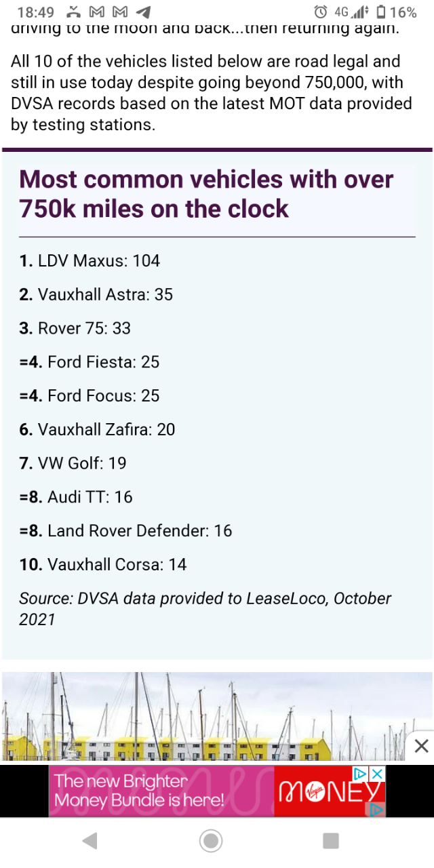Screen dimensions: 434x868
Task: Tap the 'Most common vehicles' heading
Action: pyautogui.click(x=206, y=194)
